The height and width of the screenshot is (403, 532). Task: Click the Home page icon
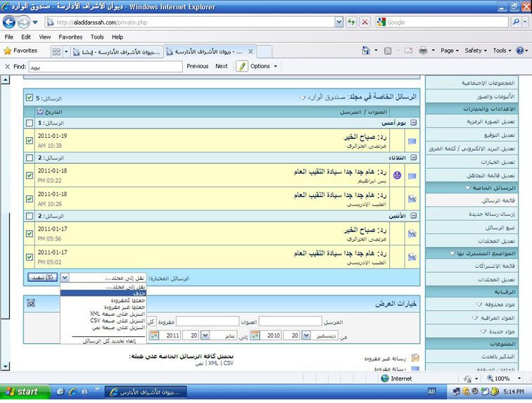pos(366,51)
